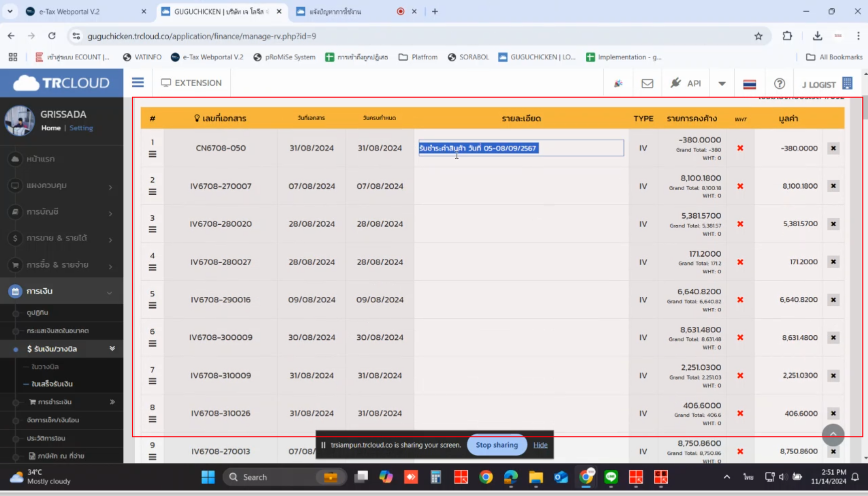This screenshot has height=496, width=868.
Task: Open the hamburger sidebar toggle icon
Action: (138, 83)
